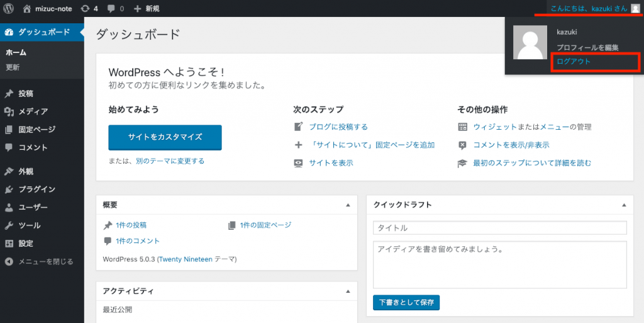Open the updates icon showing 4
The height and width of the screenshot is (323, 644).
point(85,8)
